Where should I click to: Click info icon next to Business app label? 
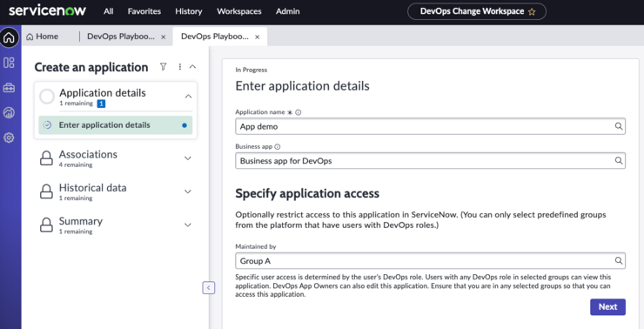coord(278,146)
